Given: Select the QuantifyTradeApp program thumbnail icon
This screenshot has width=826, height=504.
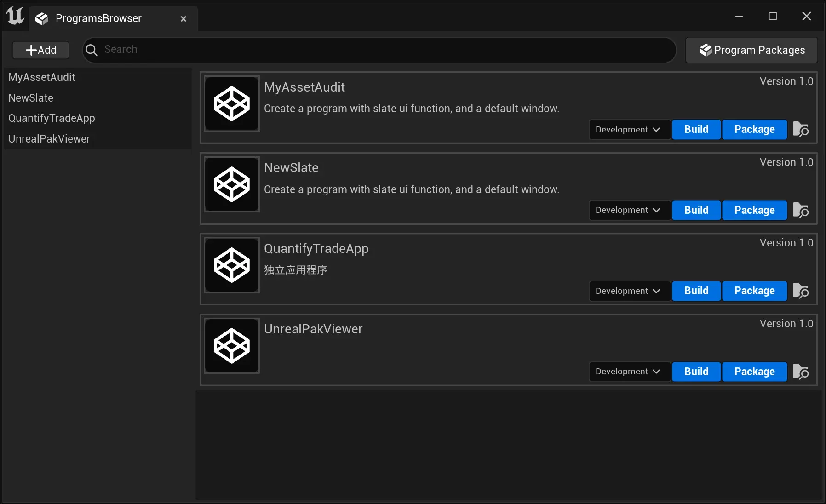Looking at the screenshot, I should tap(232, 265).
